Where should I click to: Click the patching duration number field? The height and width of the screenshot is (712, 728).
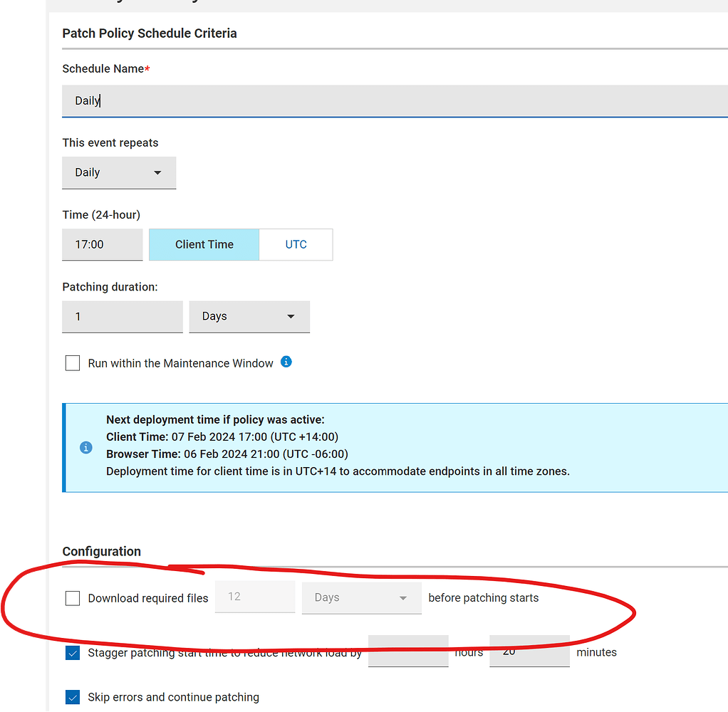[x=122, y=317]
